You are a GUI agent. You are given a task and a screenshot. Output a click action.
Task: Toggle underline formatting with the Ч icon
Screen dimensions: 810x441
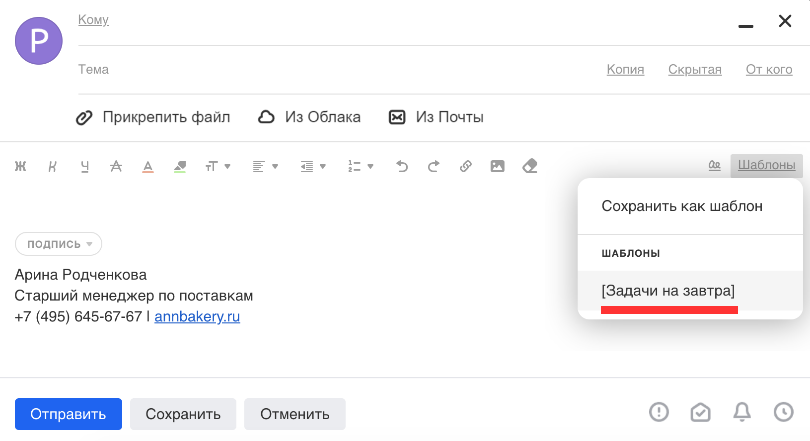[85, 167]
